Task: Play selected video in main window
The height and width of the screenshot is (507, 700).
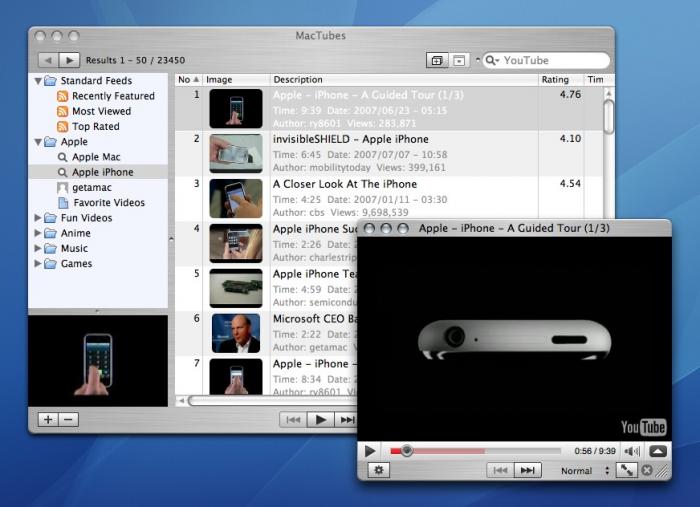Action: tap(321, 420)
